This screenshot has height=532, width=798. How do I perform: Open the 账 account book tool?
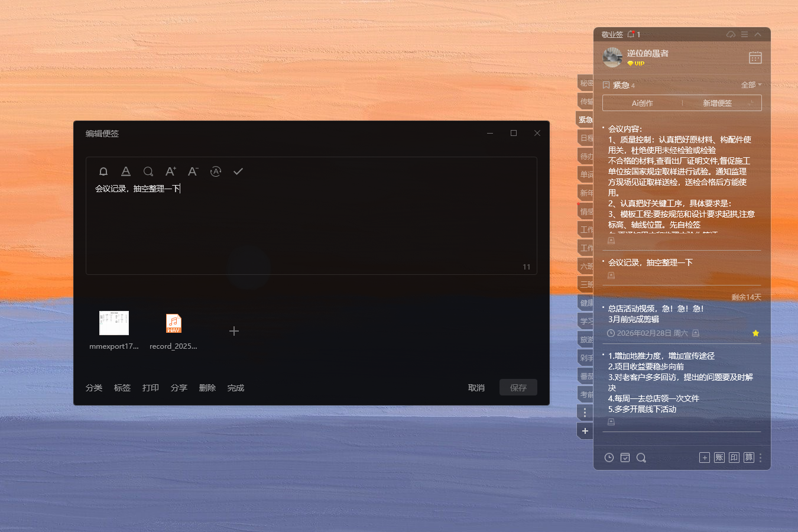tap(719, 457)
